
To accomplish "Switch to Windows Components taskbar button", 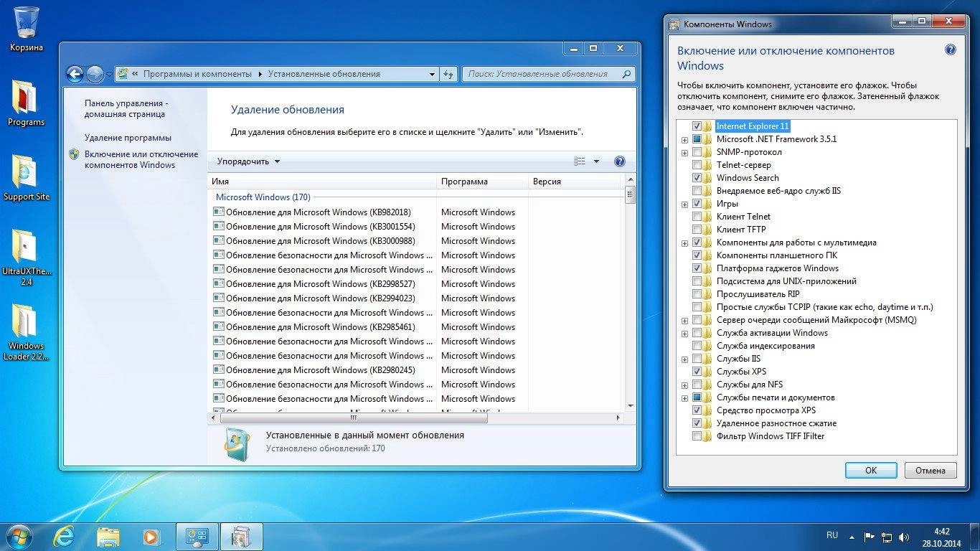I will tap(242, 536).
